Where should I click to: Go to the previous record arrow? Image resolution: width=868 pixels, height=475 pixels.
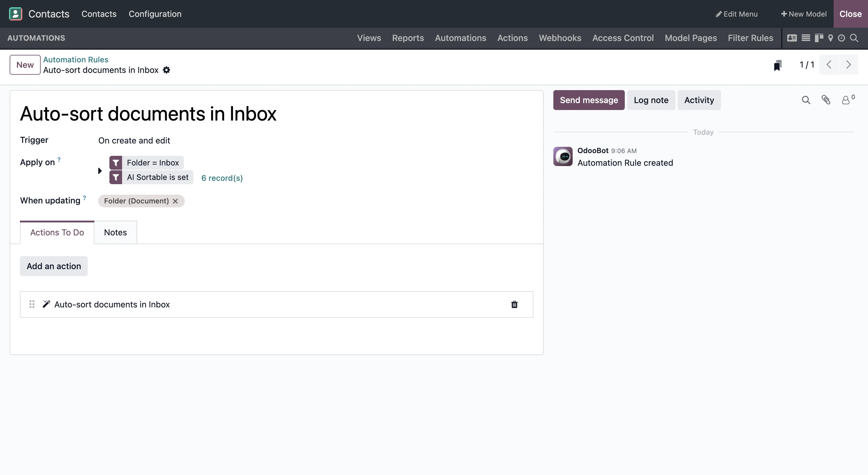pos(829,65)
